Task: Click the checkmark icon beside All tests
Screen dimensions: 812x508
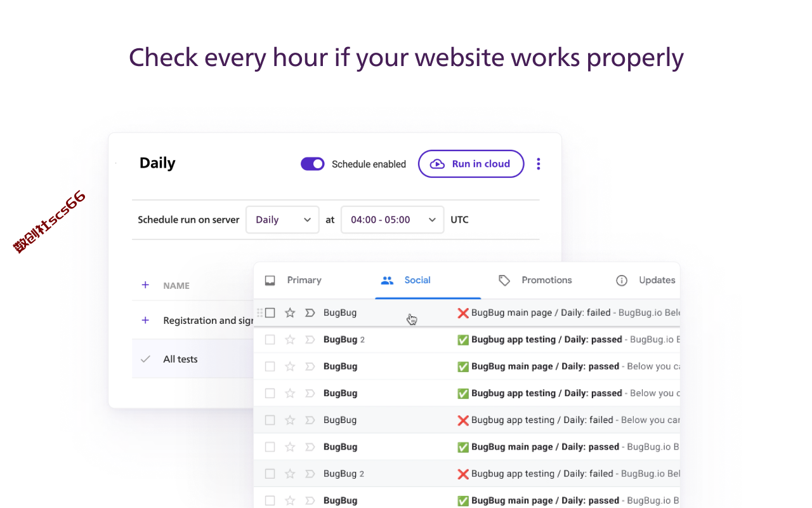Action: [145, 359]
